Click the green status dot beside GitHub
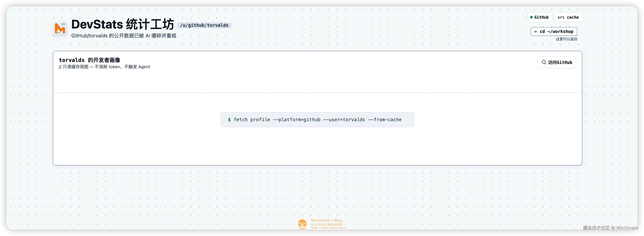Image resolution: width=644 pixels, height=236 pixels. click(531, 17)
